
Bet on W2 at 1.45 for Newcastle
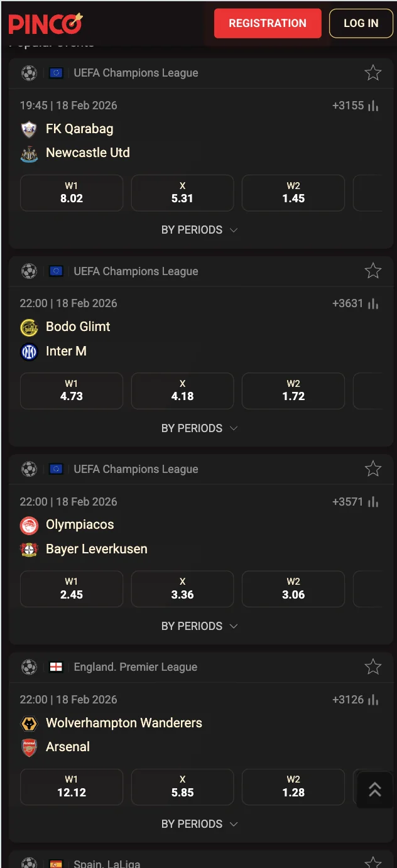[293, 193]
